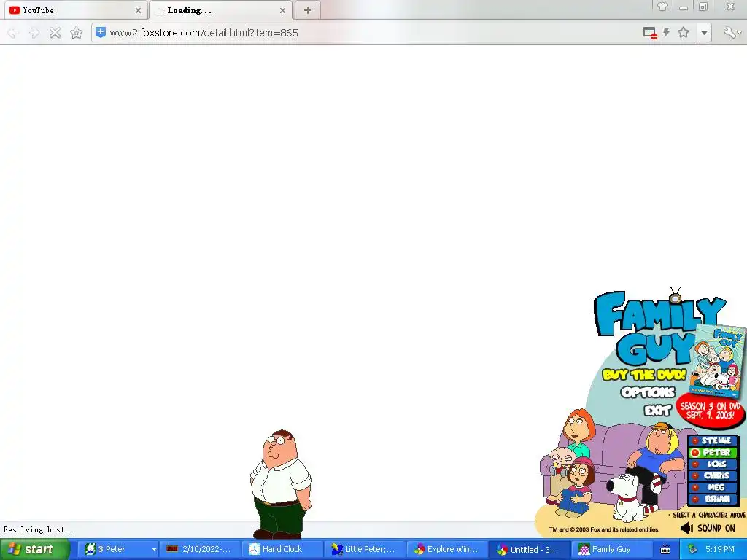Select the Lois character option
This screenshot has width=747, height=560.
click(713, 464)
